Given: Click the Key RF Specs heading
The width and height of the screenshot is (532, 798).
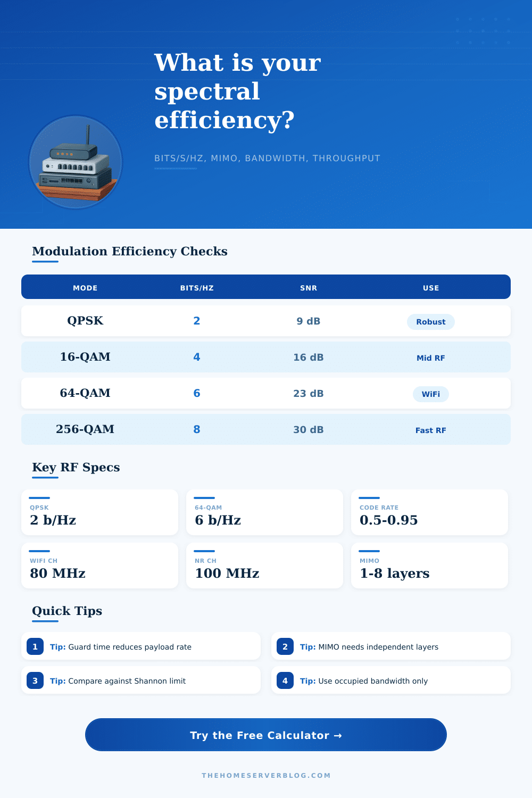Looking at the screenshot, I should (76, 467).
